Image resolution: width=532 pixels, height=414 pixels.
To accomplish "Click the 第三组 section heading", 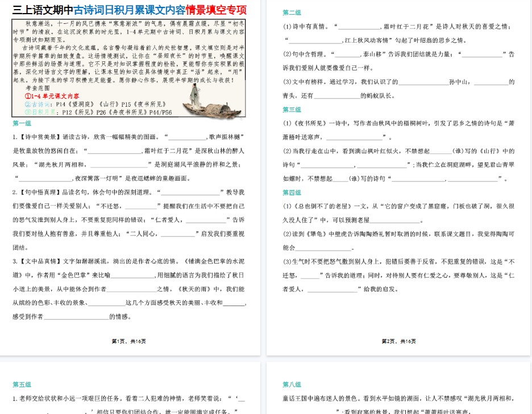I will tap(292, 110).
